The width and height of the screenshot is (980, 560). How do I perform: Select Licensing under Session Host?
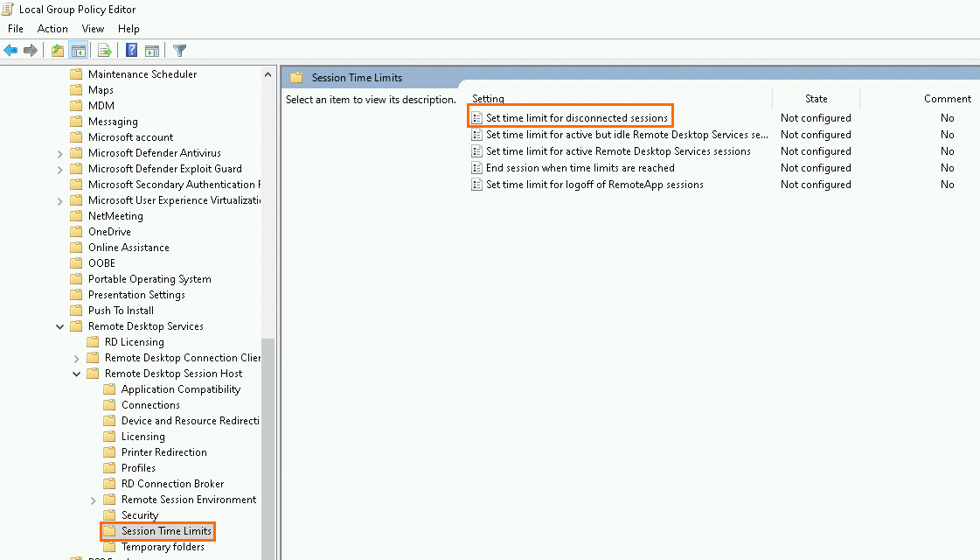pos(143,437)
